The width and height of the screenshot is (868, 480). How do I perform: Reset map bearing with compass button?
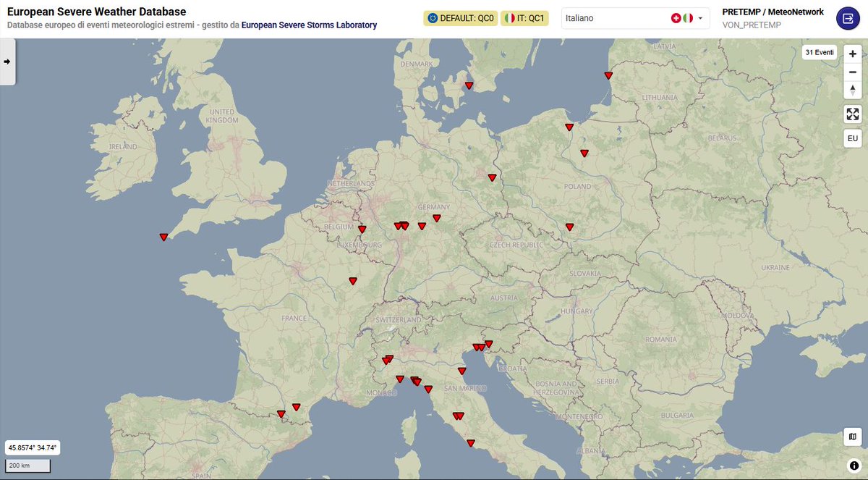pos(853,90)
